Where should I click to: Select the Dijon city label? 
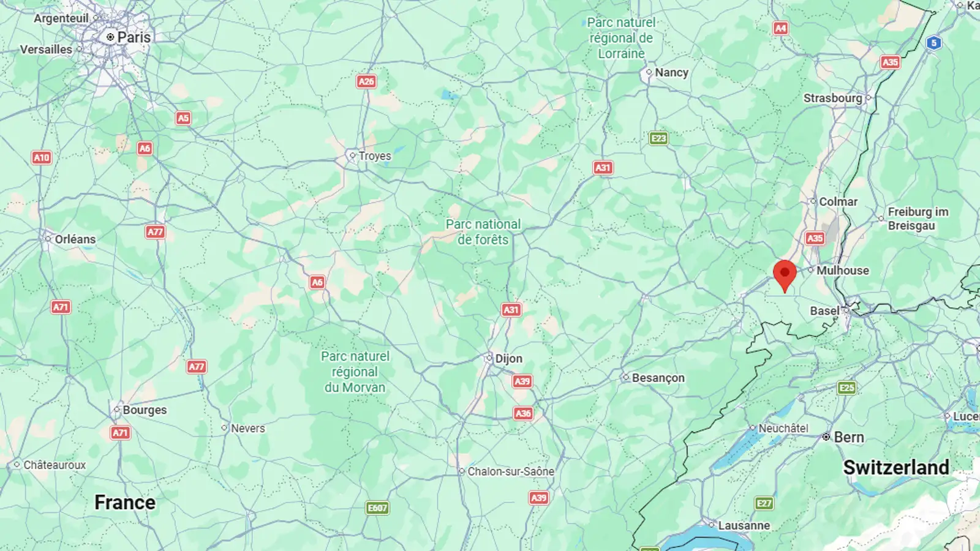pyautogui.click(x=509, y=359)
